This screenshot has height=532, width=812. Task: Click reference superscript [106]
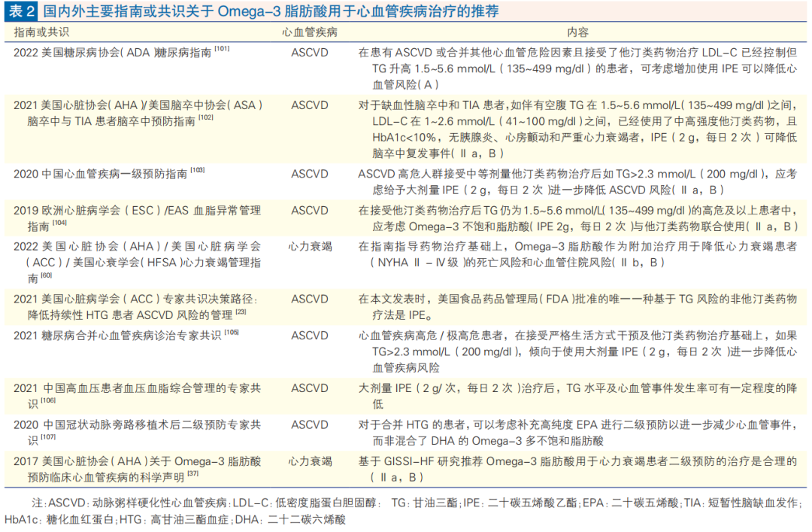tap(48, 400)
